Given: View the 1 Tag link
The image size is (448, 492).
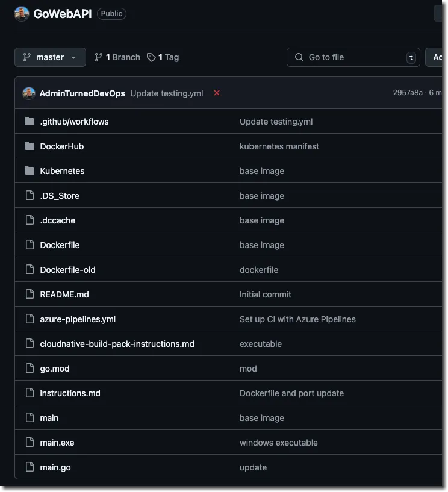Looking at the screenshot, I should click(x=163, y=57).
